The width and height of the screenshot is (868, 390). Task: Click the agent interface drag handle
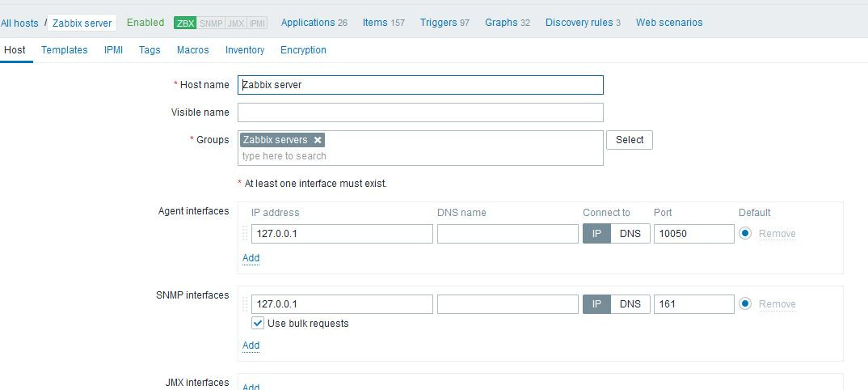pos(245,234)
